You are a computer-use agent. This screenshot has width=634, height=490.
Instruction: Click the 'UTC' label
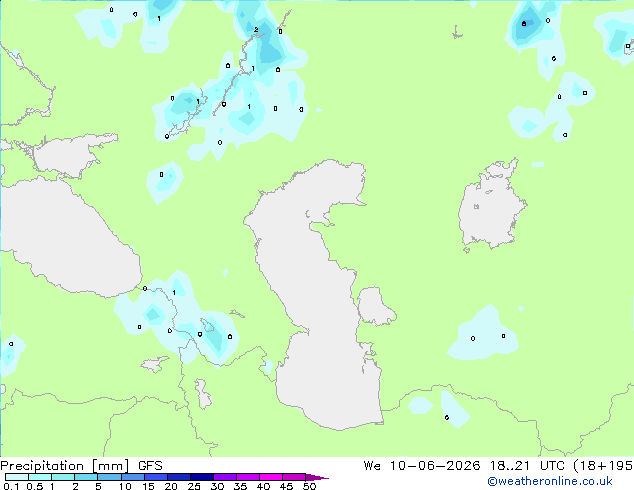point(552,466)
